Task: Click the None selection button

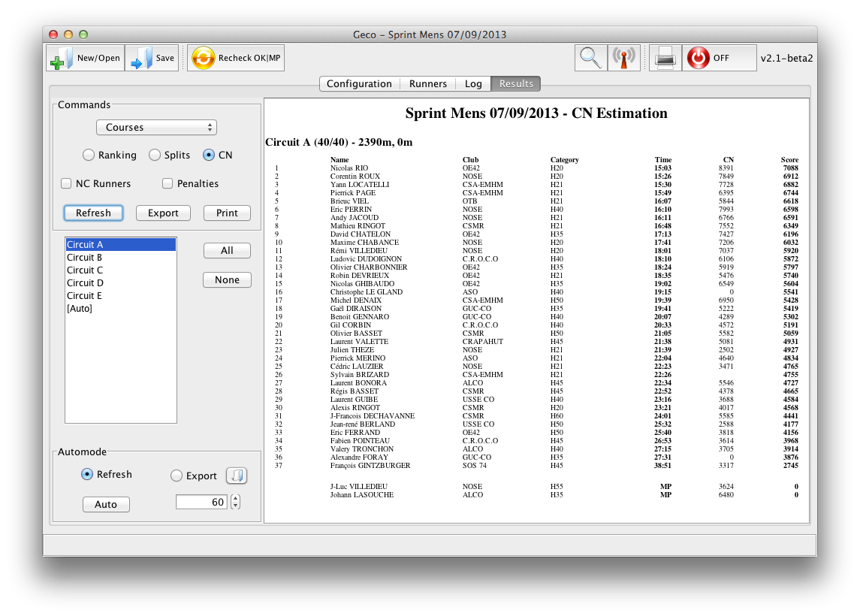Action: tap(227, 279)
